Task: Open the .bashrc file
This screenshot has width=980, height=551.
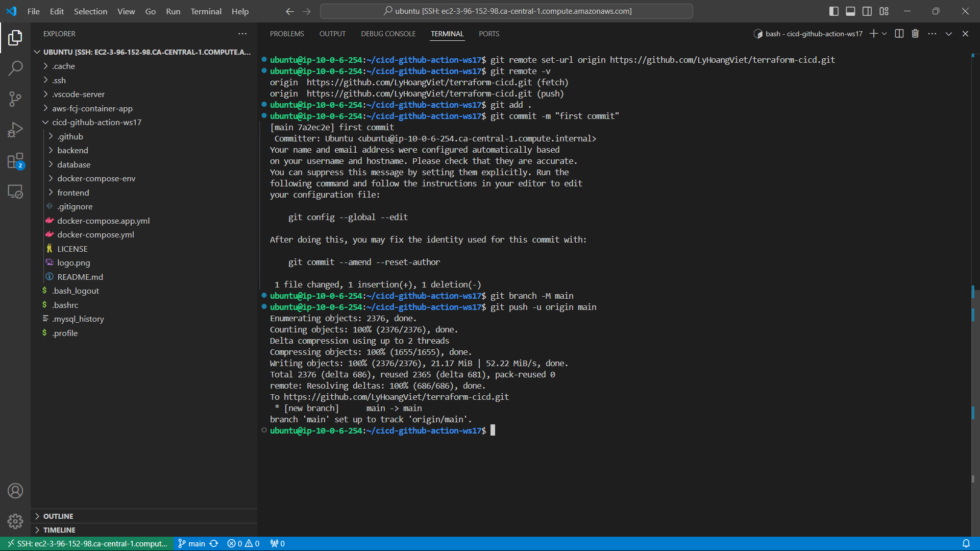Action: [x=144, y=305]
